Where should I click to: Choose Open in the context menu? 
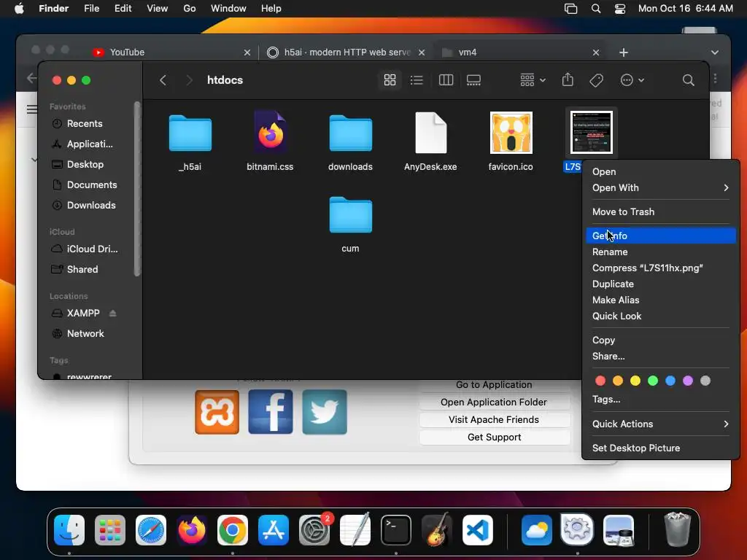coord(661,172)
